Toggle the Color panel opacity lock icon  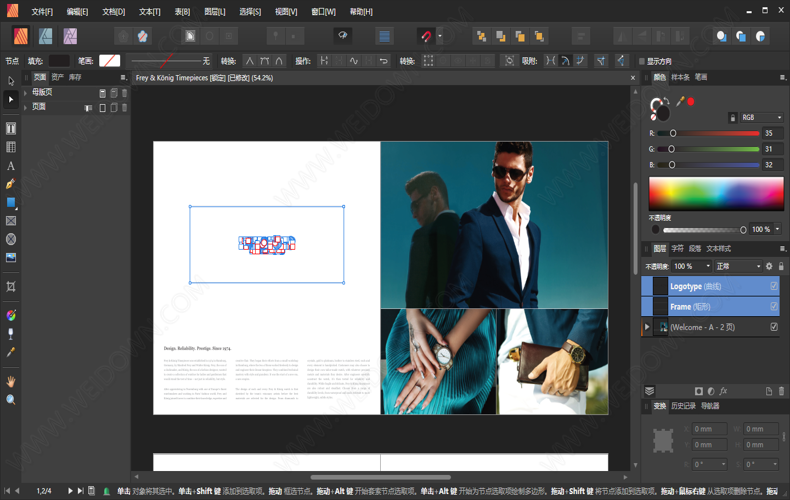pos(733,117)
